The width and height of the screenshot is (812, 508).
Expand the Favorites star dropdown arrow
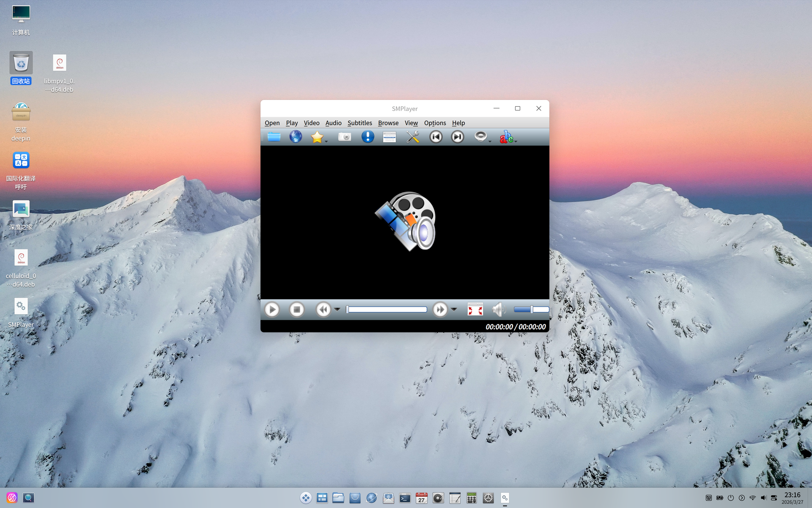[x=326, y=141]
